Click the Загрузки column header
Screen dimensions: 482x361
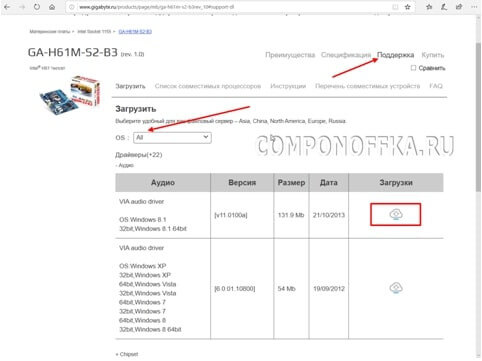(x=396, y=182)
